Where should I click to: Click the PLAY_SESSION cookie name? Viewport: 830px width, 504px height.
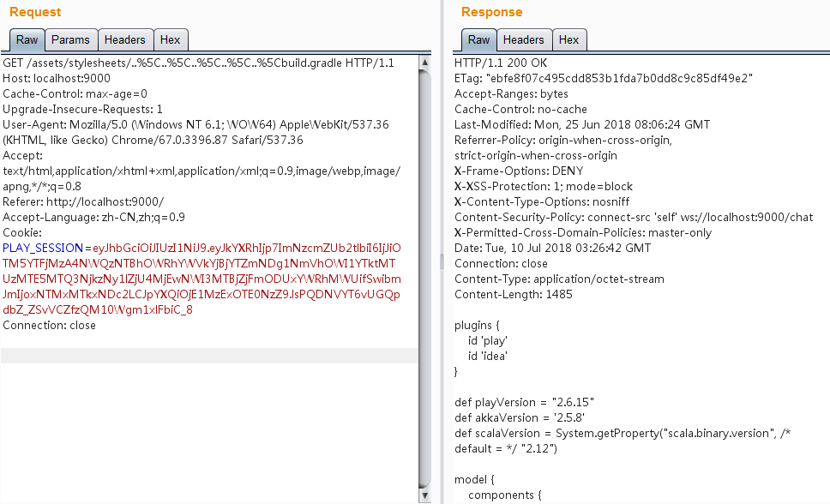coord(43,248)
